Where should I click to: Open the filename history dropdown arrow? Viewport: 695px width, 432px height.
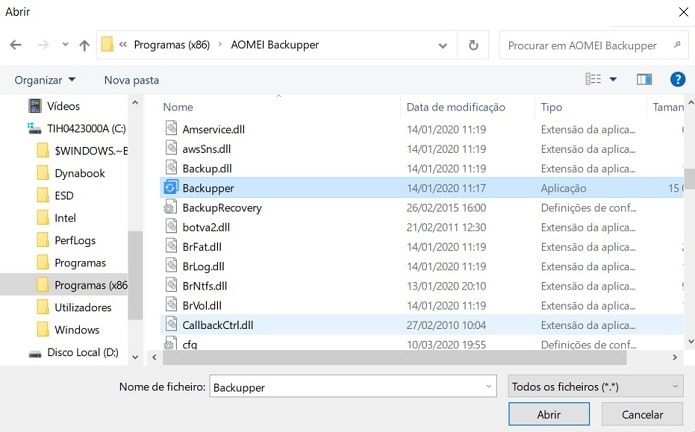[488, 387]
